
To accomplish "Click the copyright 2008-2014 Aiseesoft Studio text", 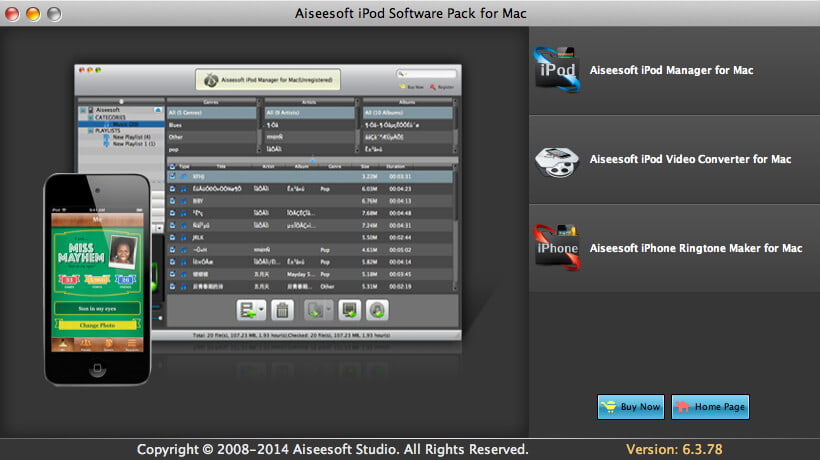I will tap(333, 449).
